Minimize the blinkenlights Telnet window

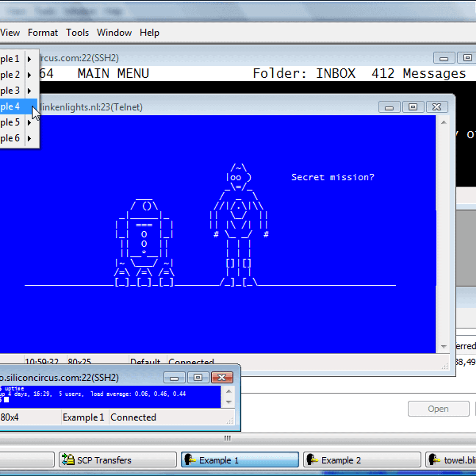(x=389, y=107)
